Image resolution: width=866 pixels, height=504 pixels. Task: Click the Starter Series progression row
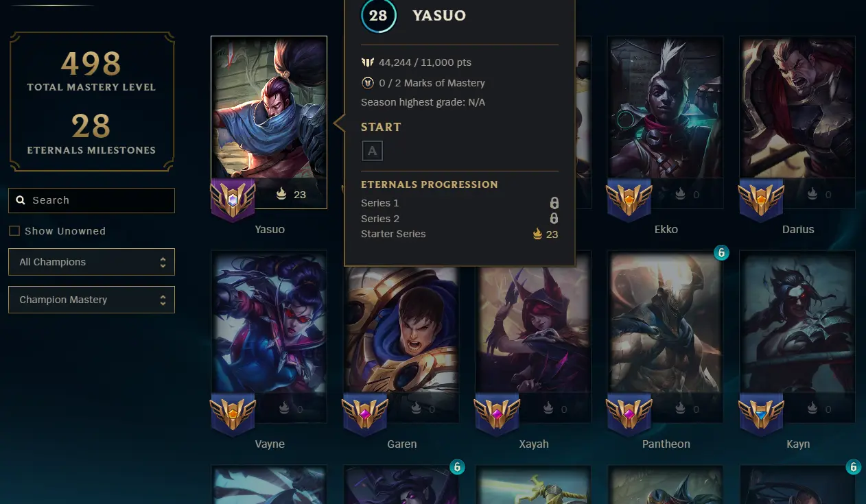click(459, 234)
